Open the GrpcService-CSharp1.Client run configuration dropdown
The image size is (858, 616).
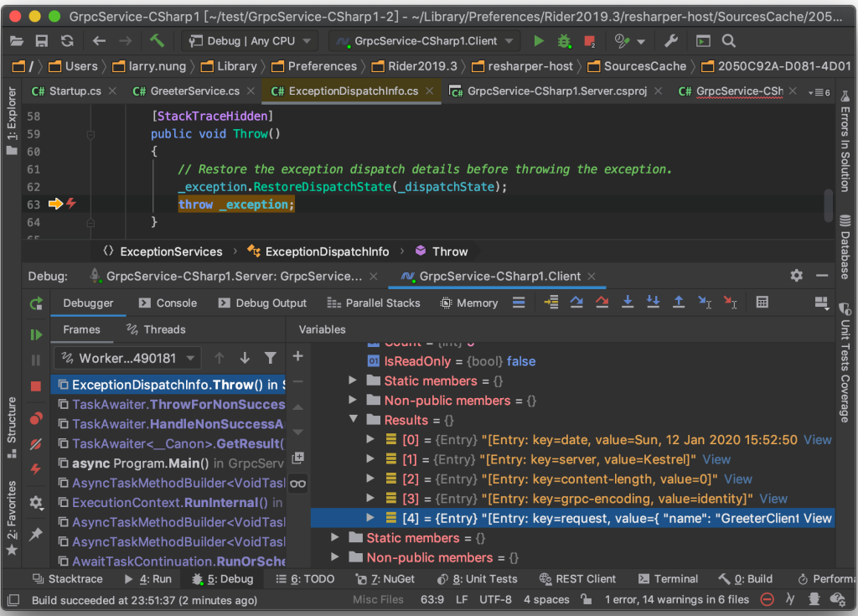coord(425,41)
